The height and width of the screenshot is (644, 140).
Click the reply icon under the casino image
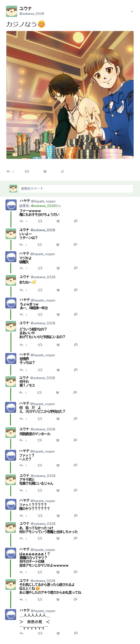(x=8, y=171)
